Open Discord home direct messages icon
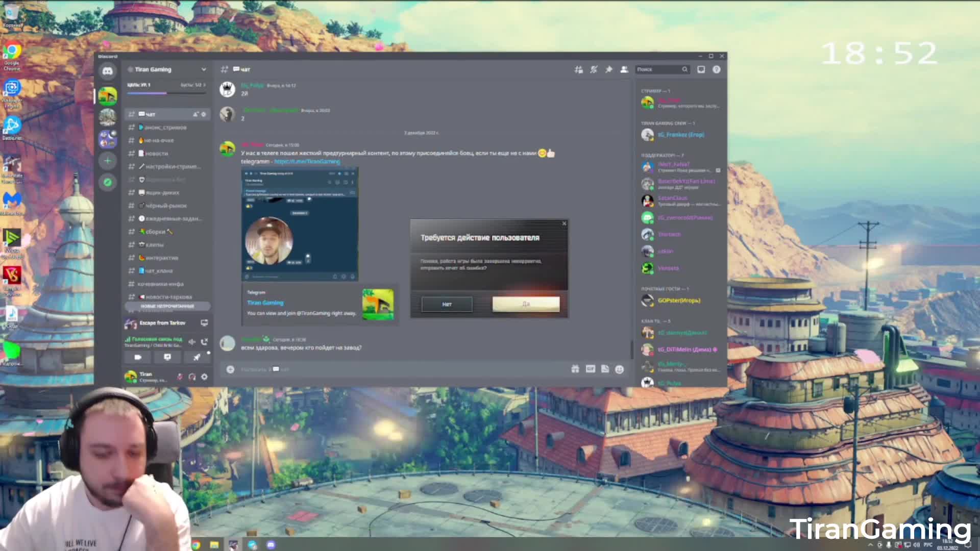This screenshot has height=551, width=980. [107, 71]
